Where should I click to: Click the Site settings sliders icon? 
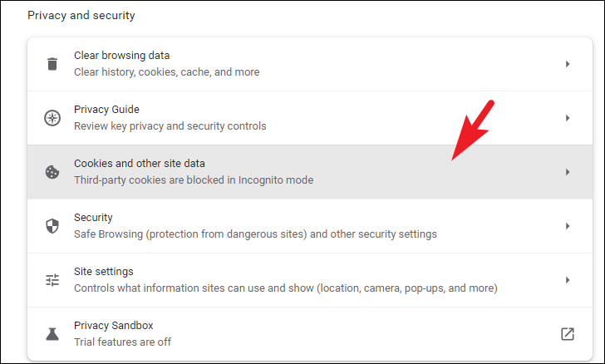click(x=52, y=280)
